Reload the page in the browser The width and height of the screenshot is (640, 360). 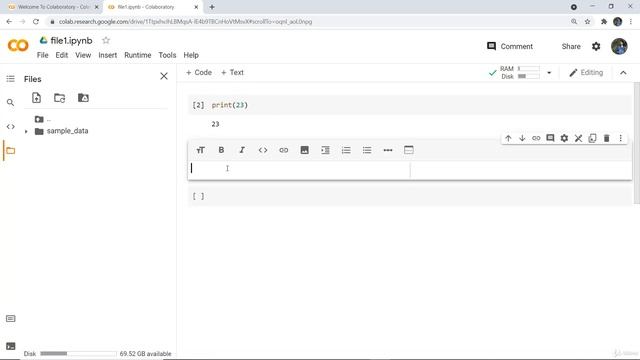pos(36,22)
